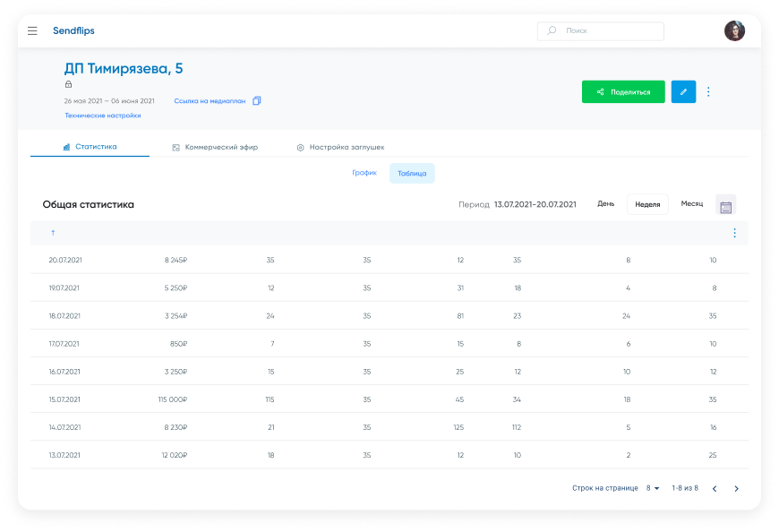This screenshot has width=779, height=532.
Task: Click the sort arrow in table header
Action: coord(53,234)
